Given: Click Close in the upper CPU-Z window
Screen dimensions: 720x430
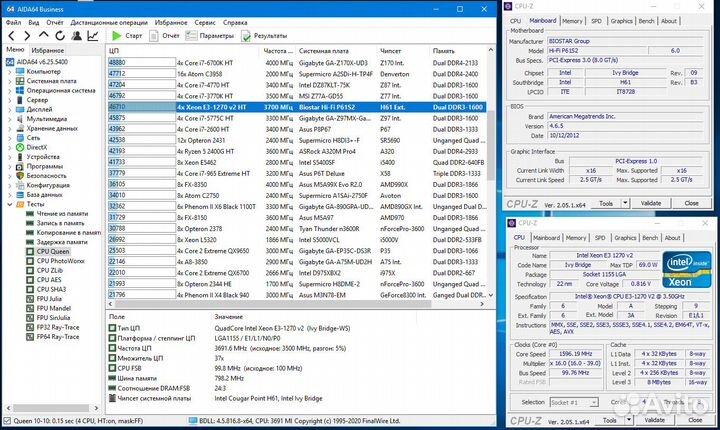Looking at the screenshot, I should click(691, 203).
